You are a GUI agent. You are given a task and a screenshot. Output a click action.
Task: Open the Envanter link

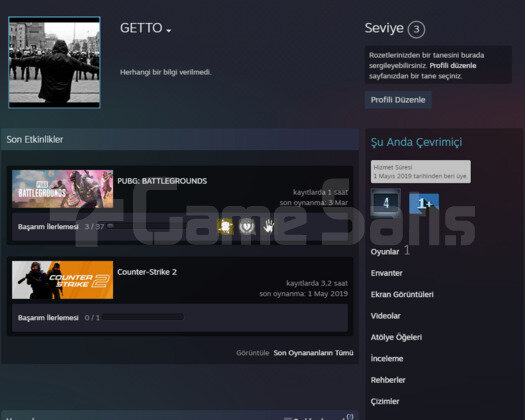tap(386, 273)
